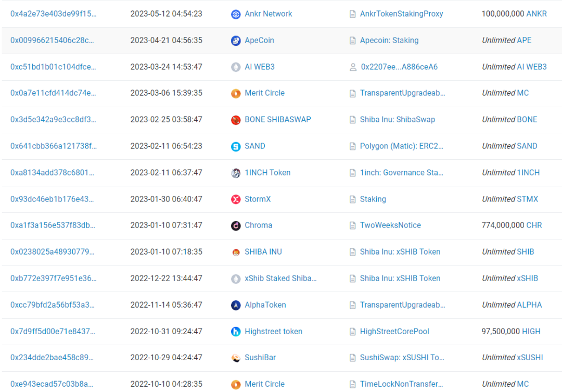Open transaction hash 0x0a7e11cfd414dc74e...

pos(53,93)
